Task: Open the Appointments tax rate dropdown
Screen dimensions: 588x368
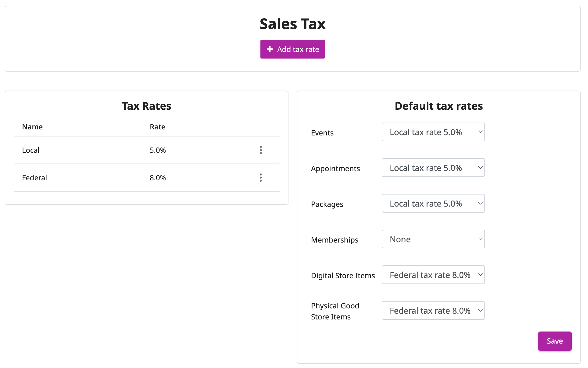Action: click(433, 168)
